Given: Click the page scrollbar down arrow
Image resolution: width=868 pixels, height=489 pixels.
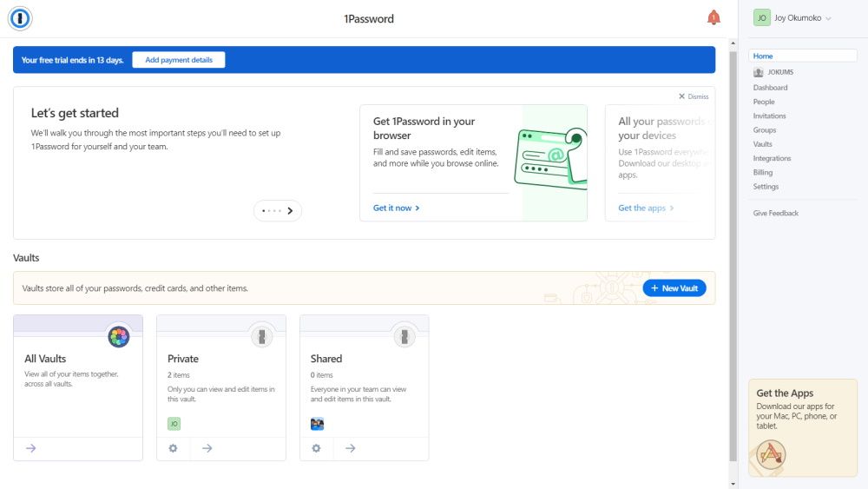Looking at the screenshot, I should click(733, 484).
